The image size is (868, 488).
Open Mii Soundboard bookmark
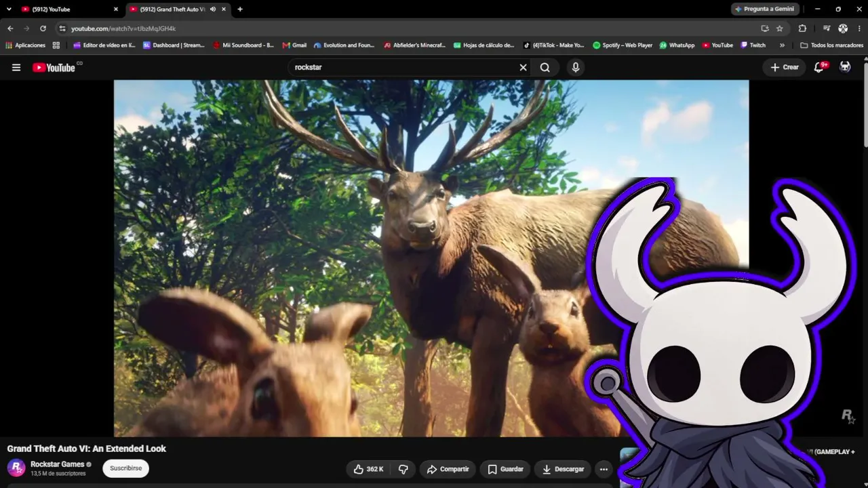tap(243, 45)
